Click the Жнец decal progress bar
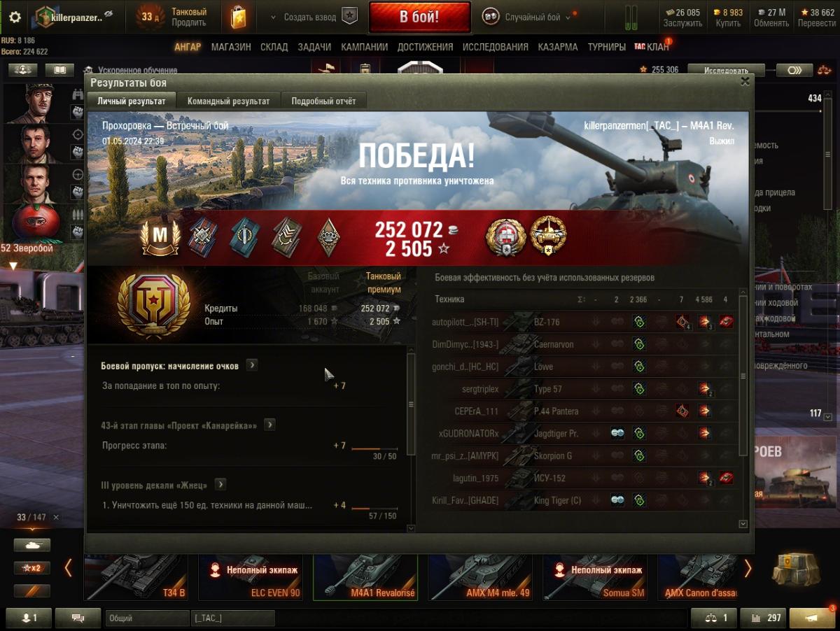840x631 pixels. tap(374, 509)
